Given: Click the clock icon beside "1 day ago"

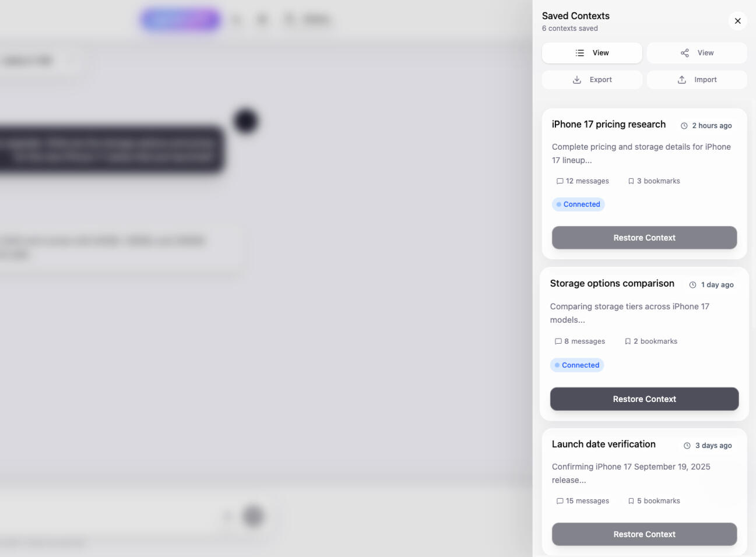Looking at the screenshot, I should [x=692, y=285].
